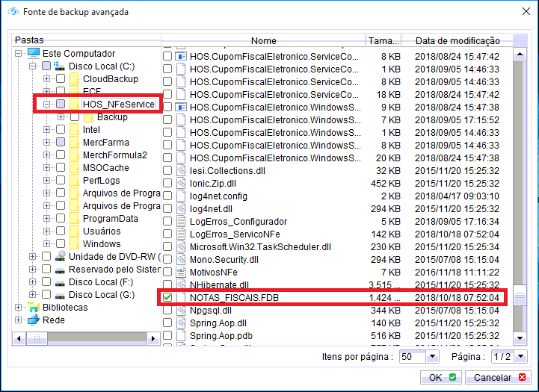Uncheck the NOTAS_FISCAIS.FDB checkbox
539x392 pixels.
pos(167,297)
